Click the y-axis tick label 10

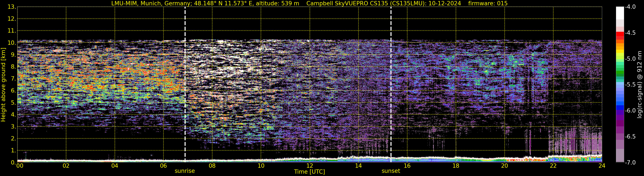tap(11, 43)
